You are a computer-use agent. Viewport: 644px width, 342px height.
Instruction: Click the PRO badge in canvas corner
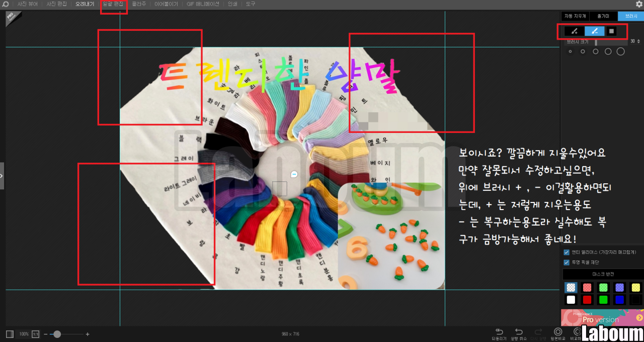point(12,18)
